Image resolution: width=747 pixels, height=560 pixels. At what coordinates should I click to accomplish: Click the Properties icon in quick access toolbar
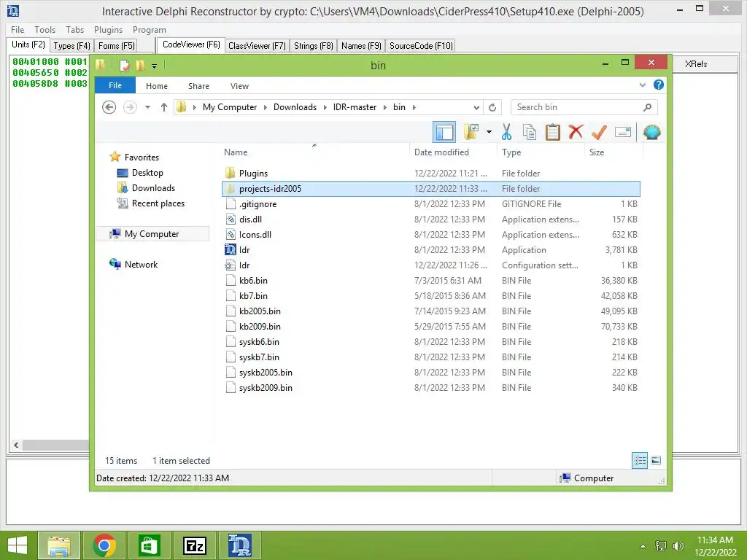point(125,65)
